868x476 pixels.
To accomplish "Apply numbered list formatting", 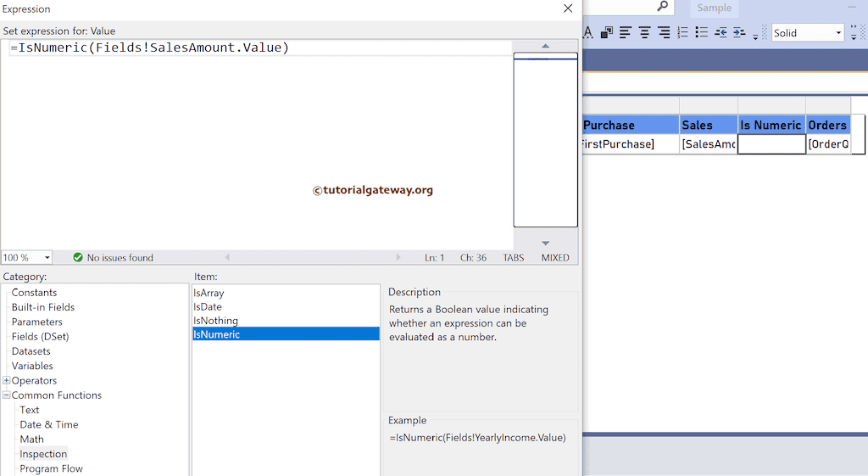I will pyautogui.click(x=683, y=33).
